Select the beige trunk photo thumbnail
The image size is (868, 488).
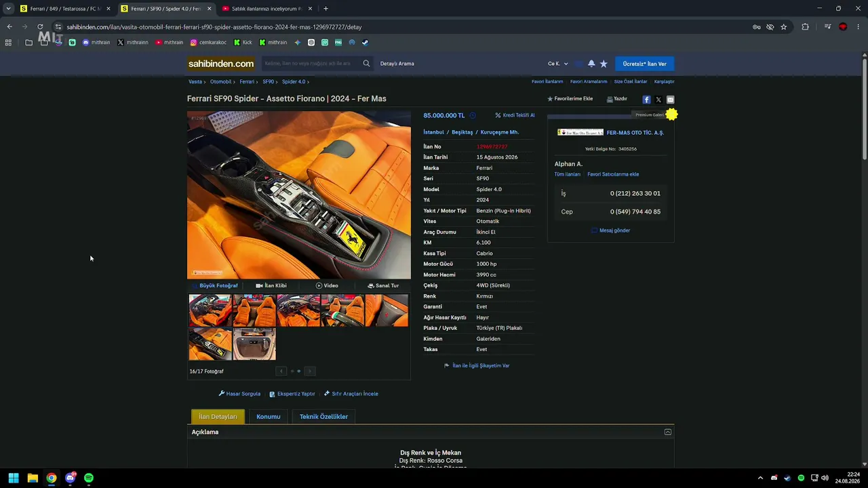(254, 344)
